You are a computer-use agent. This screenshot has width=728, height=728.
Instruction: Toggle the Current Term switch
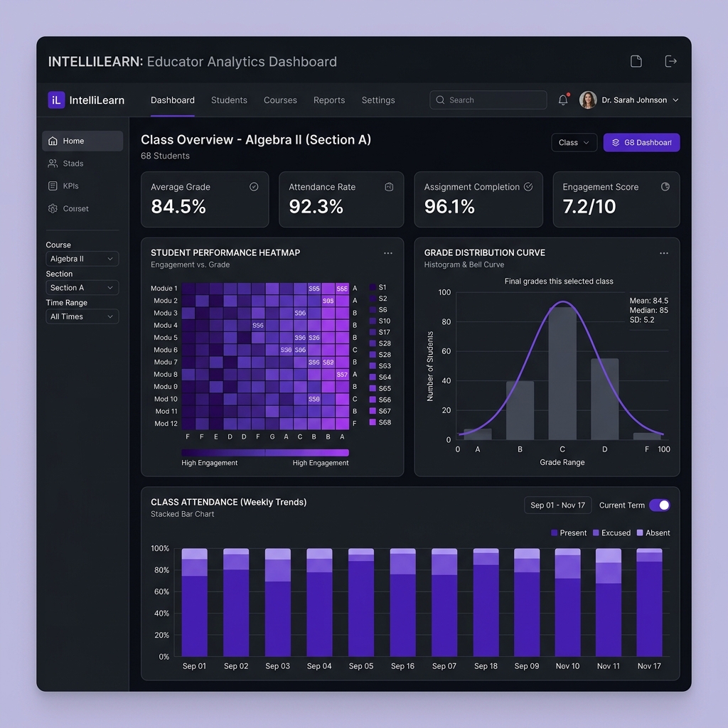click(x=659, y=505)
